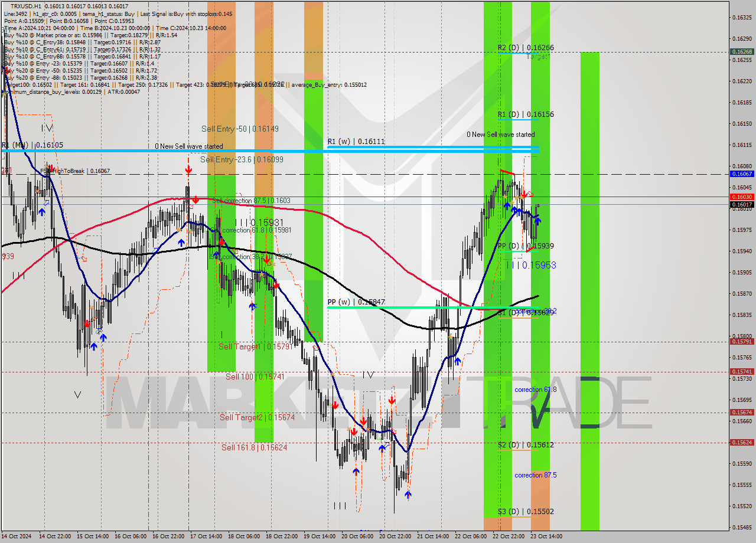Click 'Sell Entry -23.6 | 0.16099' label

[242, 159]
